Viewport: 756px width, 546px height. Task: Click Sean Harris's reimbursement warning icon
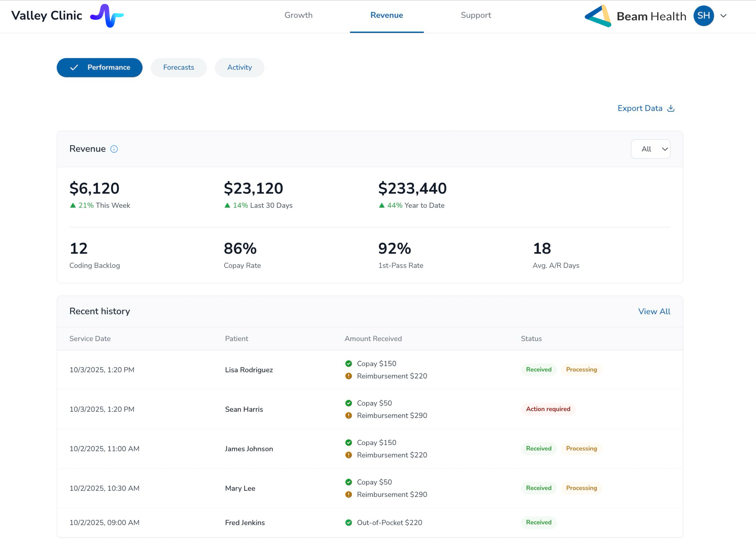coord(349,415)
